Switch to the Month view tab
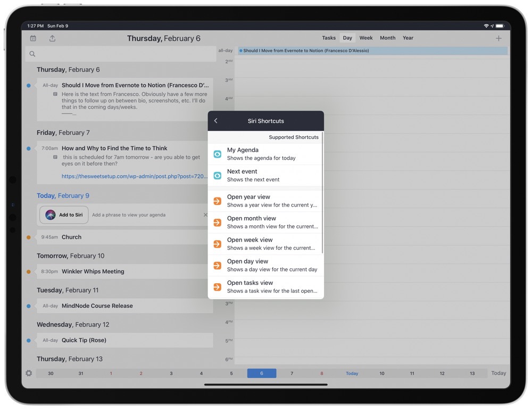 tap(387, 38)
